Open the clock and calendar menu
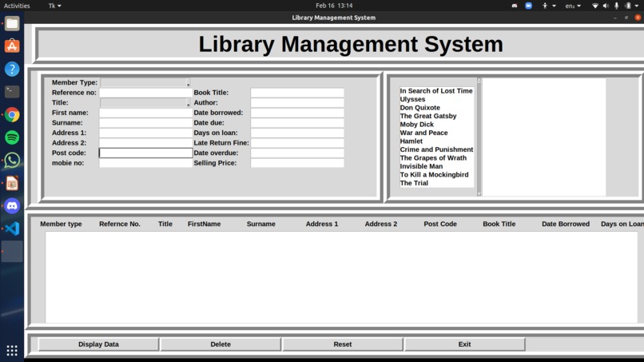Viewport: 644px width, 362px height. (x=334, y=6)
